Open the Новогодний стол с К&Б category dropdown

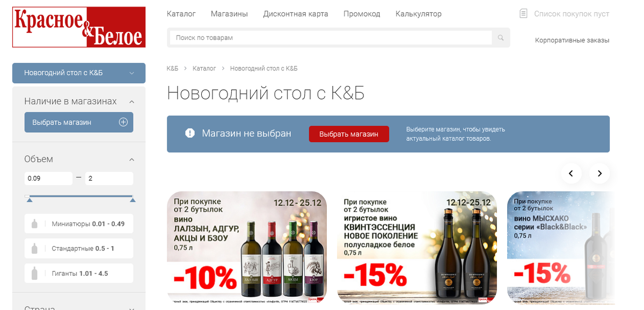point(79,73)
